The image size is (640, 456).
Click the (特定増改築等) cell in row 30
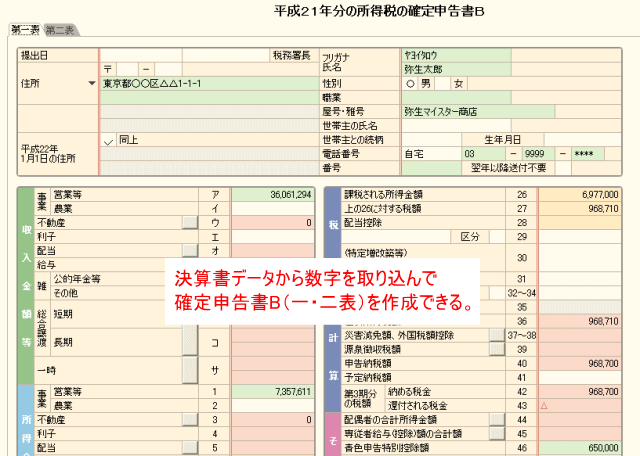(580, 258)
